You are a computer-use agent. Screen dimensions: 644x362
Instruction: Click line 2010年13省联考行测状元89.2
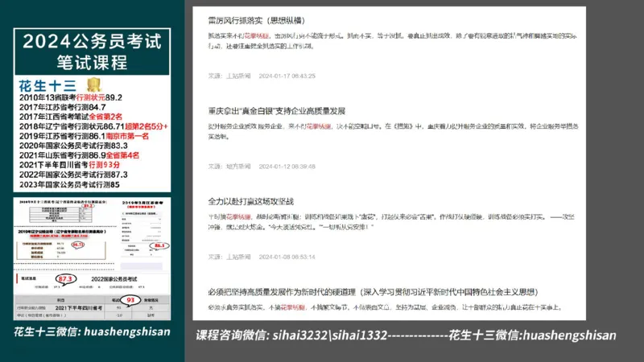tap(71, 97)
